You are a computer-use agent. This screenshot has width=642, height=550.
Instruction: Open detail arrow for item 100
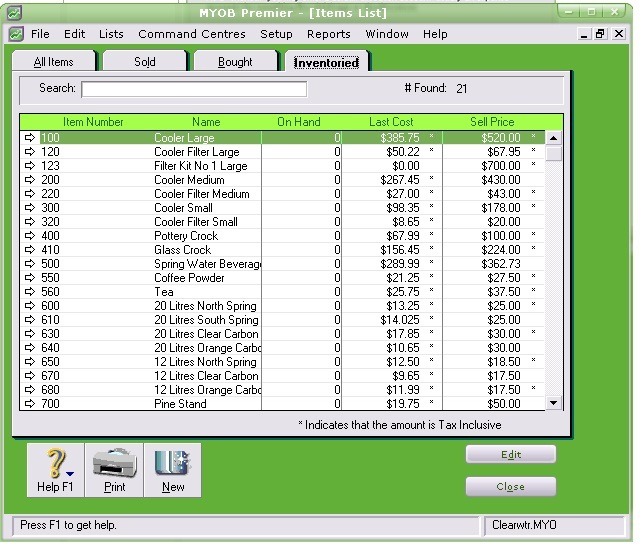click(x=30, y=138)
